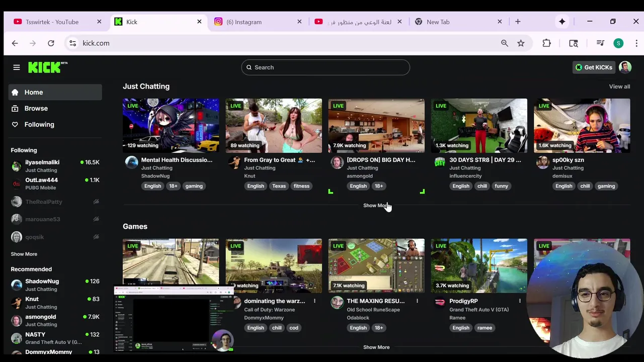The height and width of the screenshot is (362, 644).
Task: Open offline TheRealPatty channel
Action: tap(55, 202)
